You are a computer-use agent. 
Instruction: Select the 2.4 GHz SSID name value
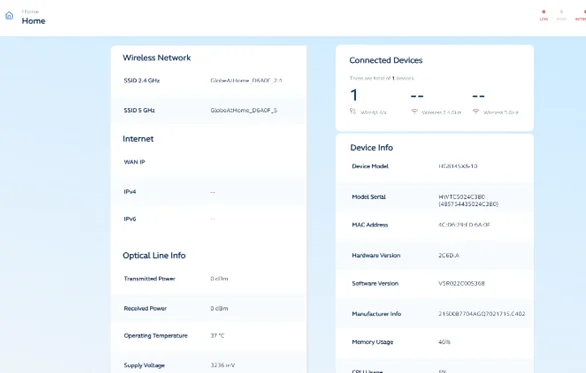246,80
